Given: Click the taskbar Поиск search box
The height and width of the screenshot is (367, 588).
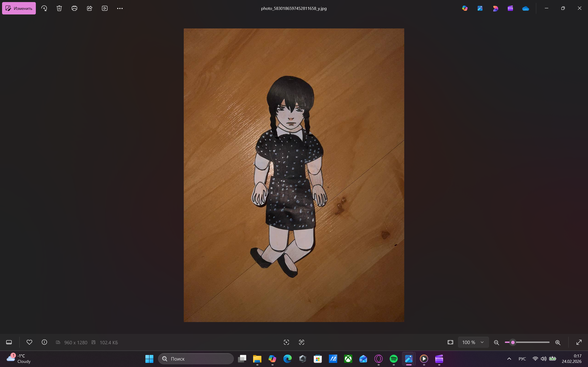Looking at the screenshot, I should click(x=196, y=359).
